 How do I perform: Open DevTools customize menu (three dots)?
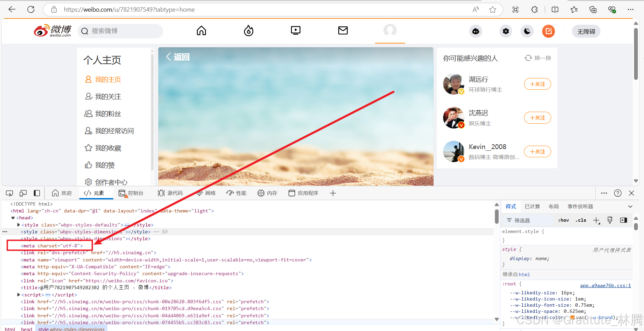coord(604,193)
